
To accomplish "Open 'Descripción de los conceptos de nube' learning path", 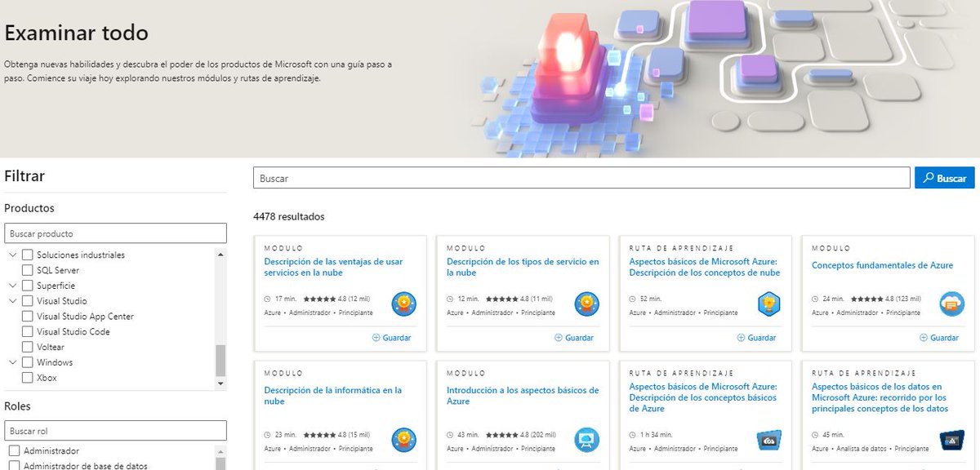I will tap(705, 268).
